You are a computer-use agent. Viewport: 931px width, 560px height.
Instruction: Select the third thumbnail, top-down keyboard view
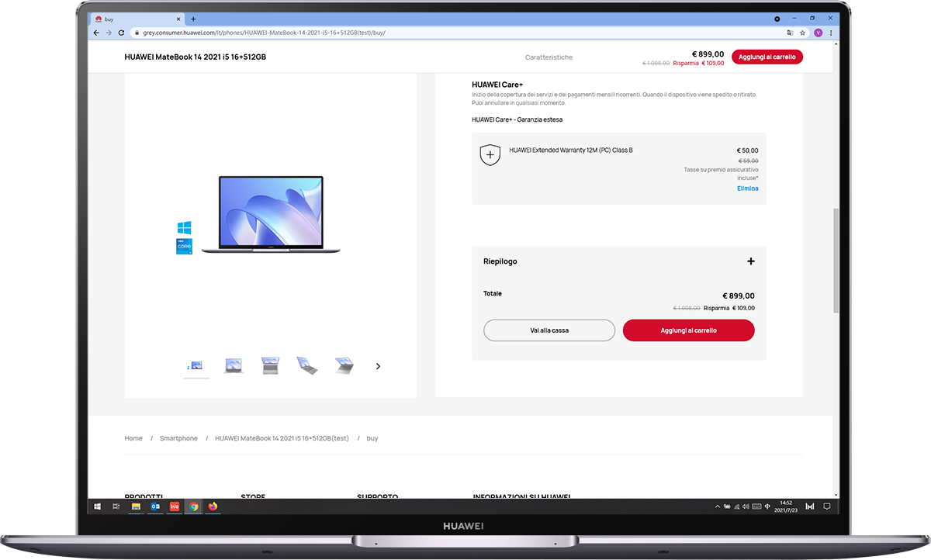pyautogui.click(x=270, y=365)
